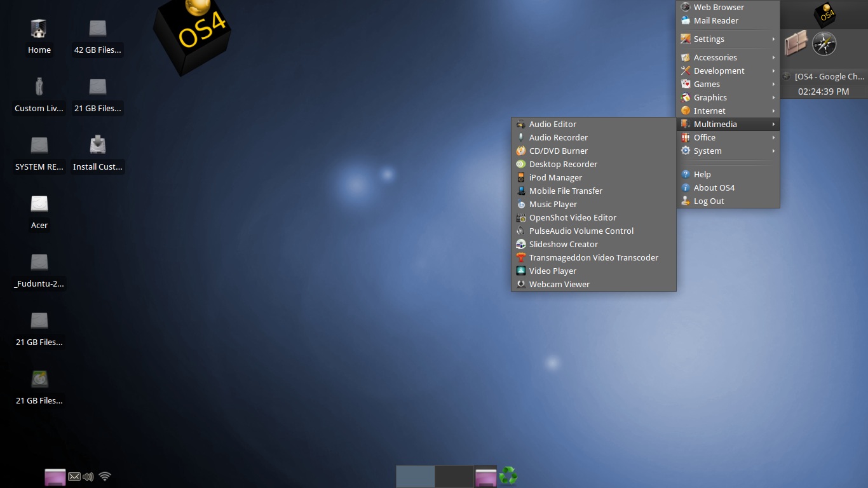The width and height of the screenshot is (868, 488).
Task: Select the _Fuduntu-2... volume icon
Action: [x=39, y=271]
